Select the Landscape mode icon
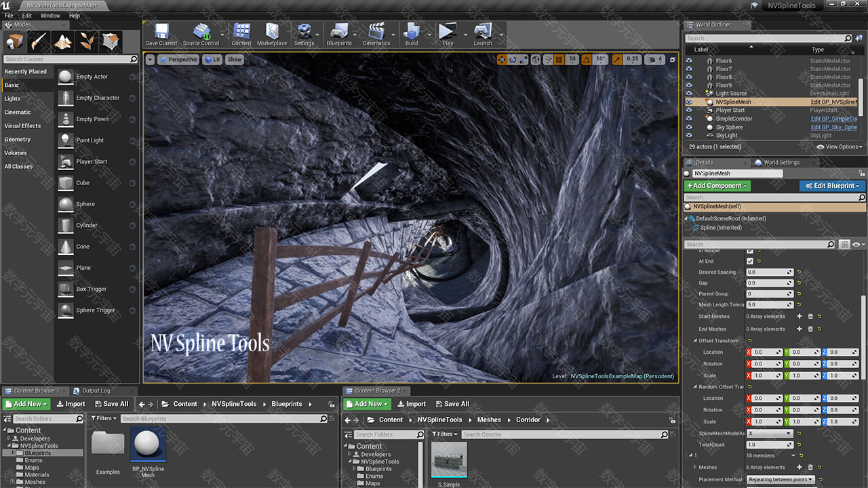 tap(63, 42)
